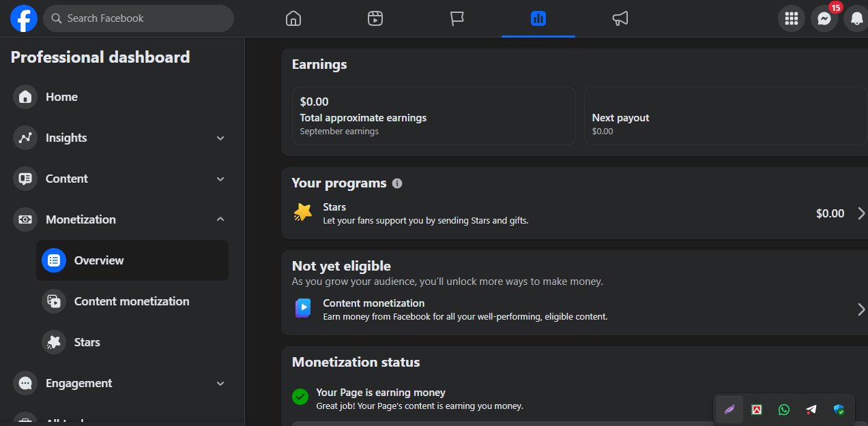Image resolution: width=868 pixels, height=426 pixels.
Task: Click the Monetization money icon
Action: (25, 219)
